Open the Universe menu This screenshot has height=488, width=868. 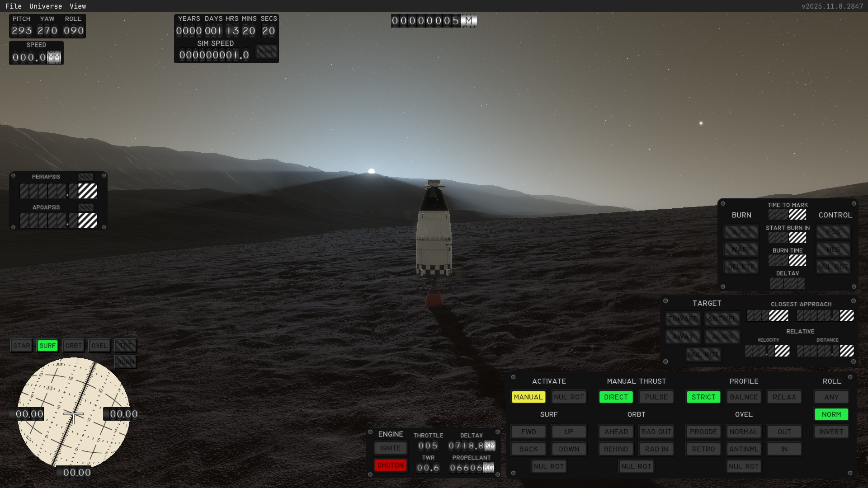pyautogui.click(x=46, y=6)
